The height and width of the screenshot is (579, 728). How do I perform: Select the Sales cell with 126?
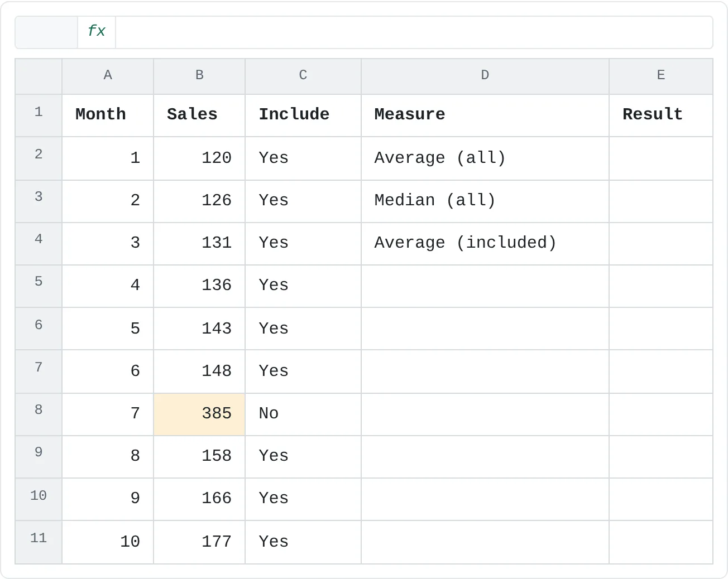tap(199, 201)
